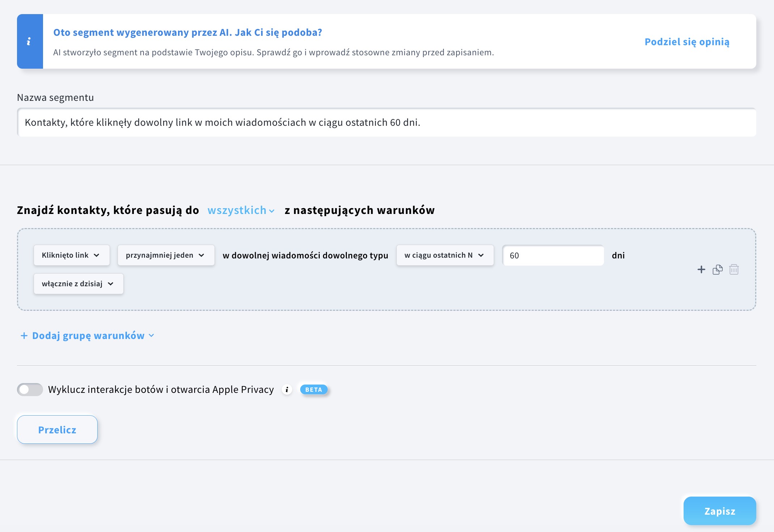
Task: Click plus icon beside Dodaj grupę warunków
Action: (x=24, y=336)
